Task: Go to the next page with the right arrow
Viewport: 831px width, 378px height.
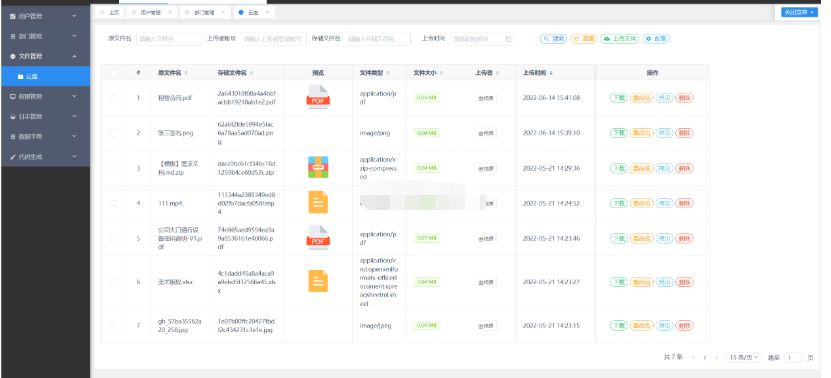Action: pyautogui.click(x=717, y=358)
